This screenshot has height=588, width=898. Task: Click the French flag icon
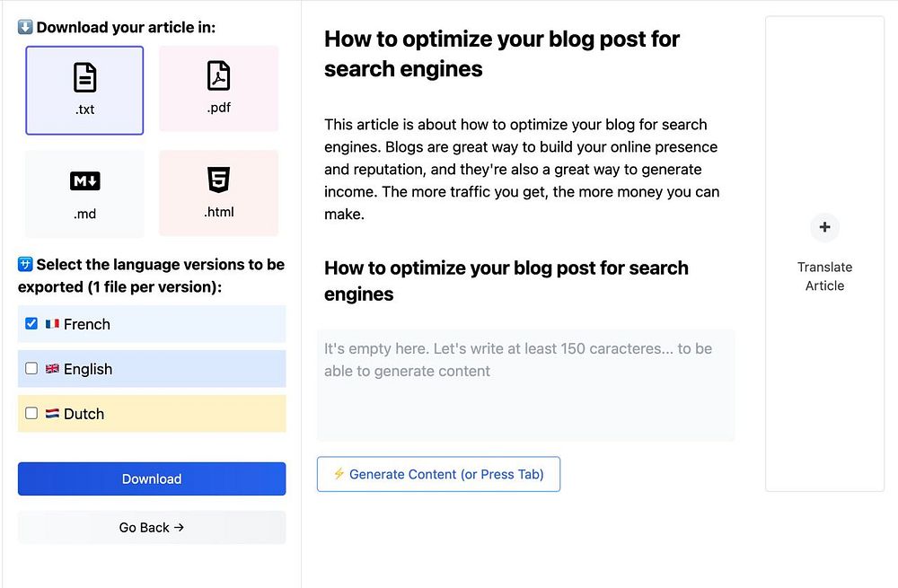coord(52,324)
